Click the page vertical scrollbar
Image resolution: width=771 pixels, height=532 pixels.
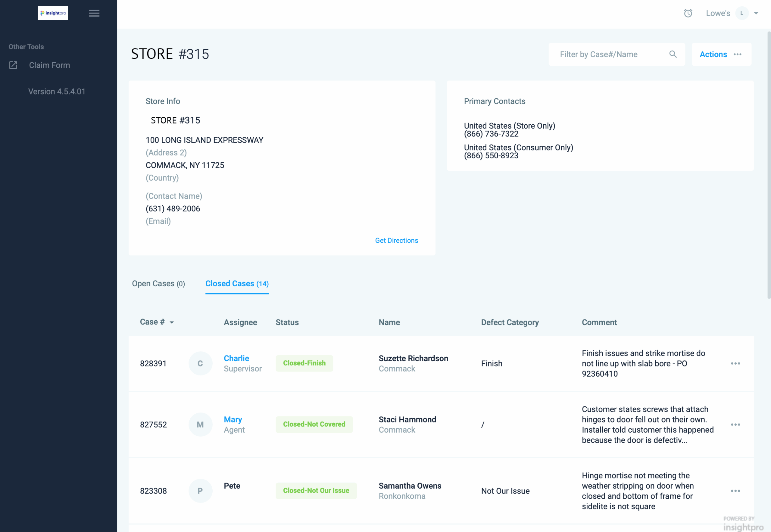click(769, 165)
